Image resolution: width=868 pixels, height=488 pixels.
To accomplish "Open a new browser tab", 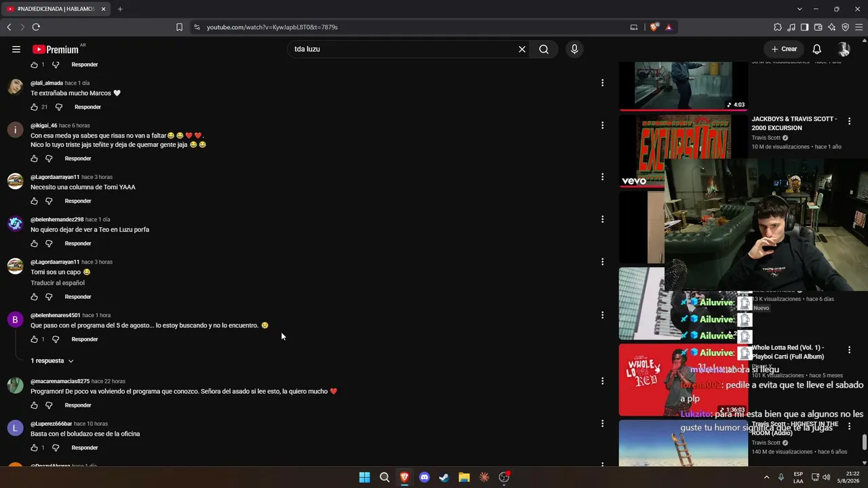I will click(120, 9).
